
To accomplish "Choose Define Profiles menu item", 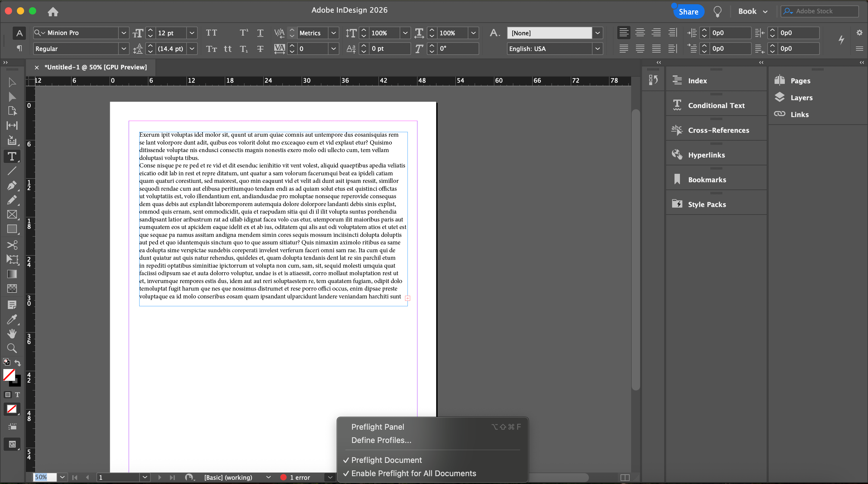I will pyautogui.click(x=381, y=440).
